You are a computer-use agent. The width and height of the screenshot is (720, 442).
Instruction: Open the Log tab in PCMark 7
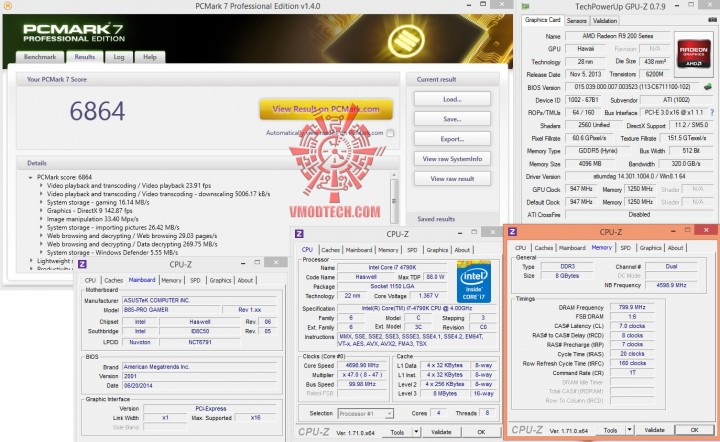[x=119, y=57]
